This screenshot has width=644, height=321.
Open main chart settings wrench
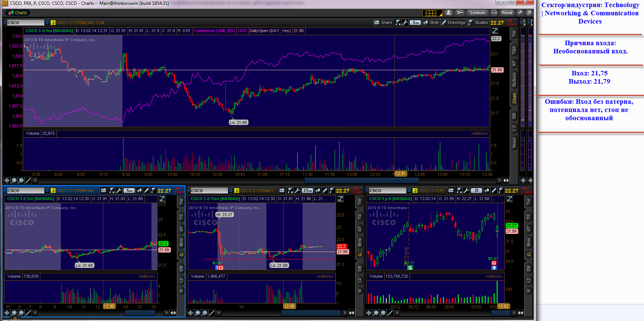(405, 22)
